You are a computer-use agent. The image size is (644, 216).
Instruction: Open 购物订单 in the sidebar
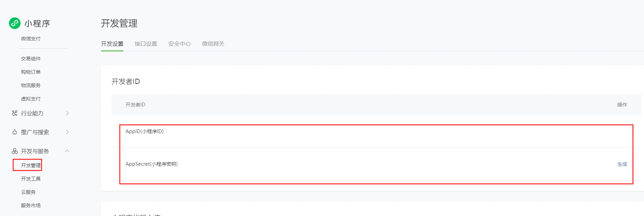(31, 72)
